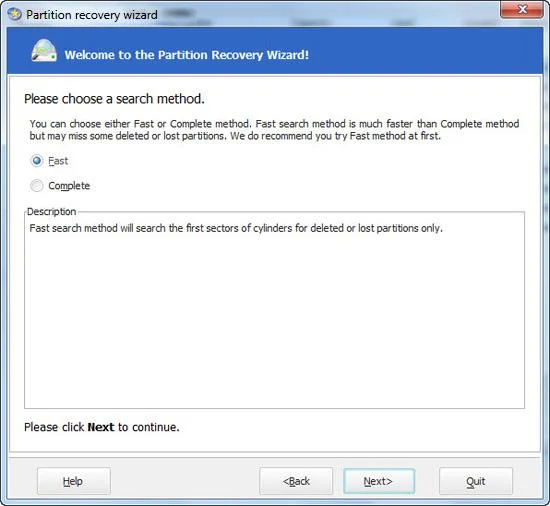Open Help for the recovery wizard

click(x=74, y=481)
